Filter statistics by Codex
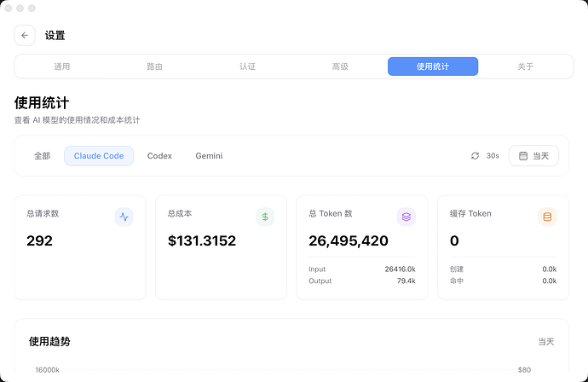Screen dimensions: 588x382 [x=159, y=156]
